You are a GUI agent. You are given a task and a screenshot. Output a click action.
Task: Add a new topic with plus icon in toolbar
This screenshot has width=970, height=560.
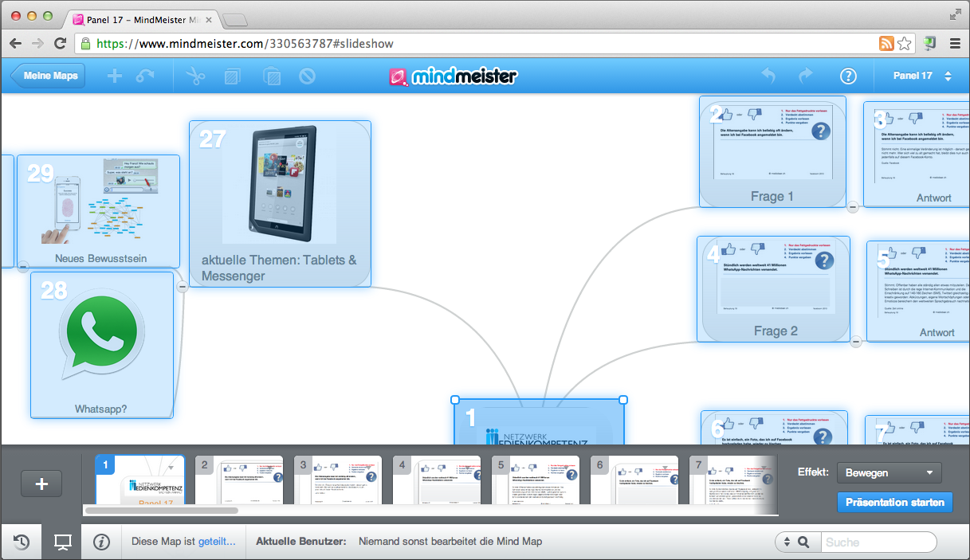pyautogui.click(x=115, y=76)
